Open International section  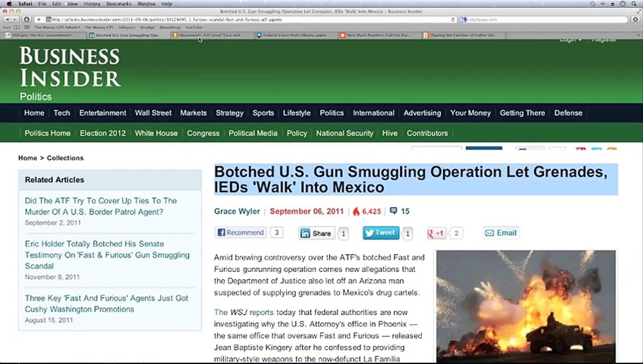[374, 113]
